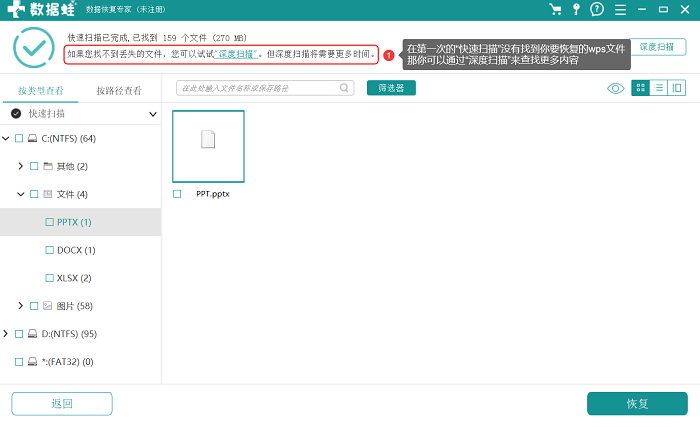Focus the file name search field
The image size is (700, 427).
click(265, 88)
